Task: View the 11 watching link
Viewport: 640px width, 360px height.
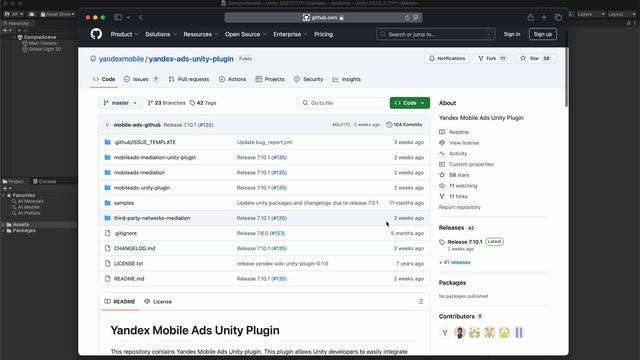Action: 458,186
